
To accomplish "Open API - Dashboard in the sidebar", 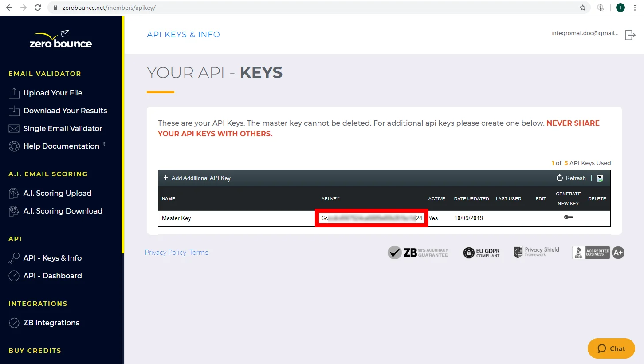I will 53,276.
